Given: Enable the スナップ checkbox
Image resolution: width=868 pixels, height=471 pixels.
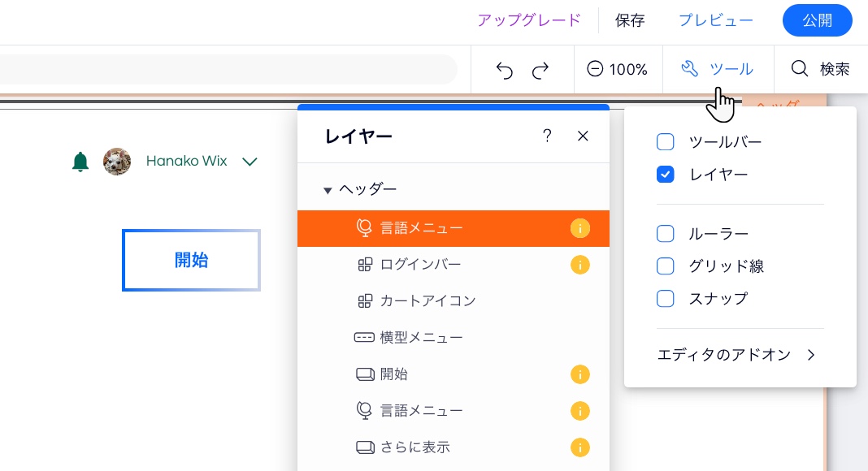Looking at the screenshot, I should (665, 299).
